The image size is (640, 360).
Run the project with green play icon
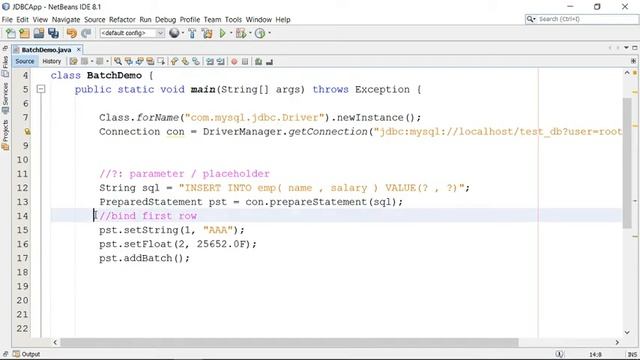pyautogui.click(x=222, y=33)
